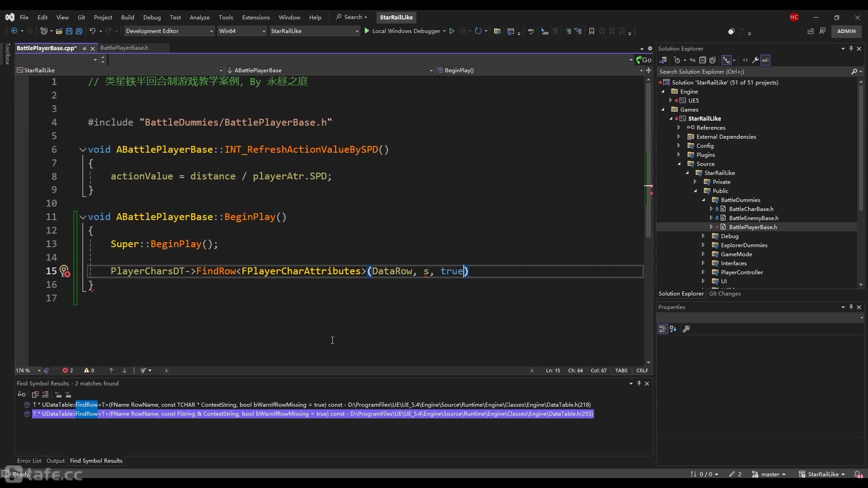868x488 pixels.
Task: Switch to the Error List tab
Action: (29, 460)
